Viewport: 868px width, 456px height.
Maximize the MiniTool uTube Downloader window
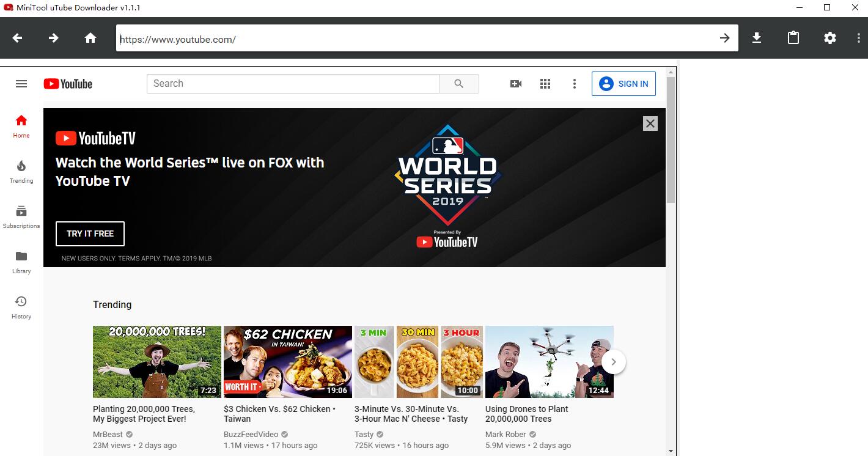pos(826,7)
